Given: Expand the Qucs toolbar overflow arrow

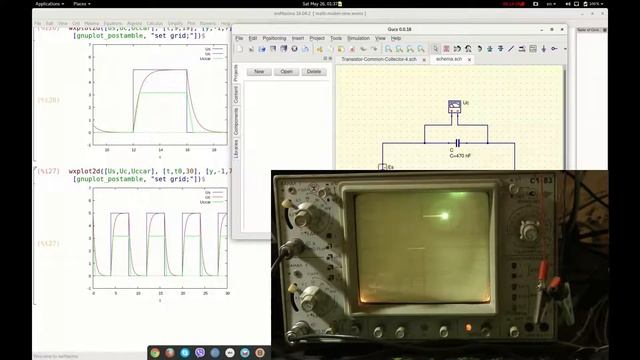Looking at the screenshot, I should [565, 49].
